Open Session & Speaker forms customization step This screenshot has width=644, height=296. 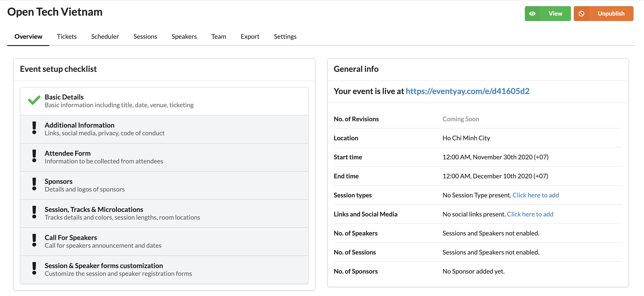click(x=164, y=270)
